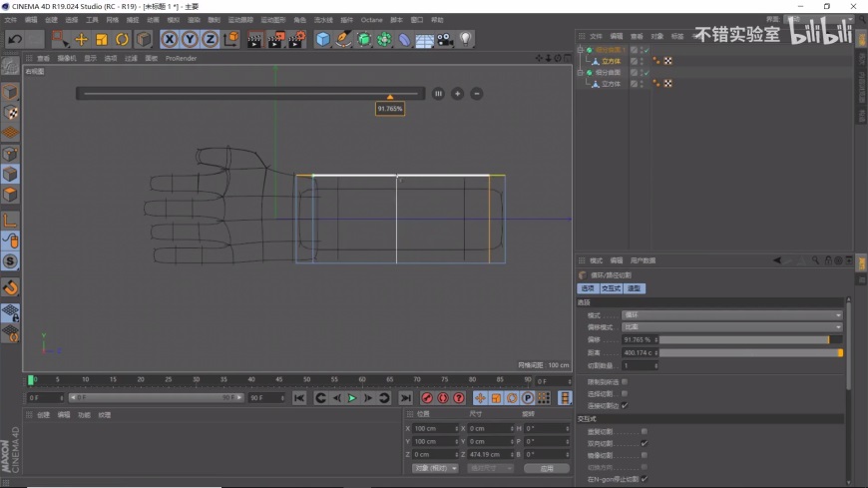Uncheck the 连接切割边 checkbox
868x488 pixels.
click(x=625, y=405)
